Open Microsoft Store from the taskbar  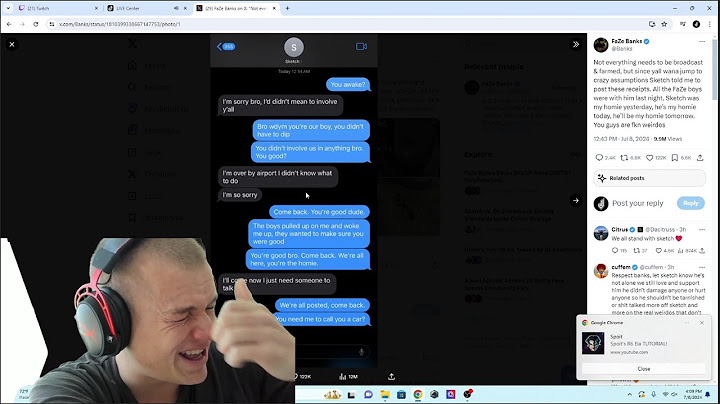401,394
